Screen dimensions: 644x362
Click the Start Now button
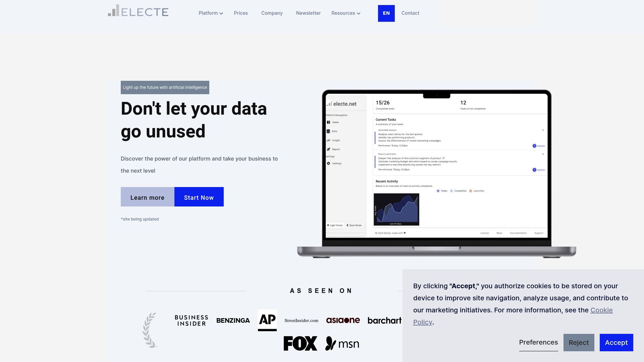click(199, 197)
